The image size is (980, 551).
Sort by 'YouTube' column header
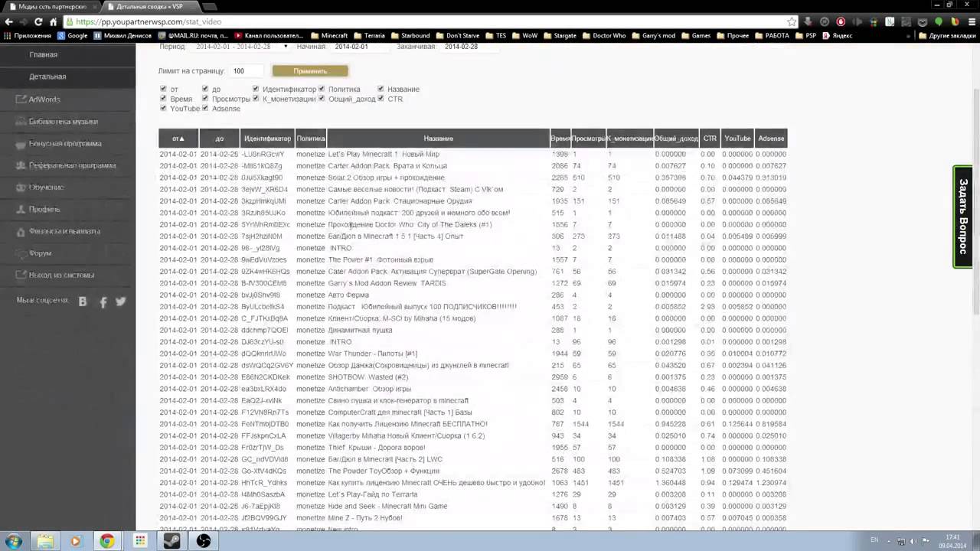[737, 139]
